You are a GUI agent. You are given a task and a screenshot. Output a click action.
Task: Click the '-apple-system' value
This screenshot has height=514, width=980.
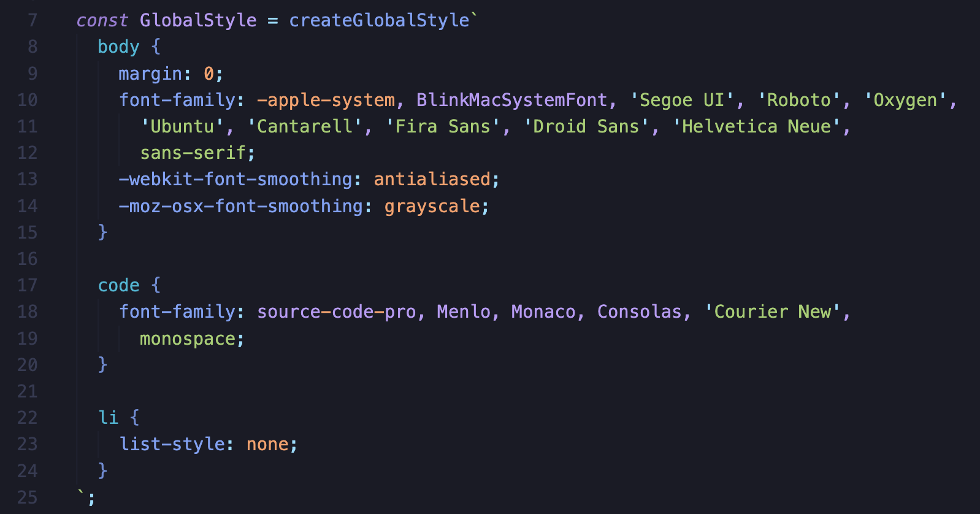click(x=326, y=100)
